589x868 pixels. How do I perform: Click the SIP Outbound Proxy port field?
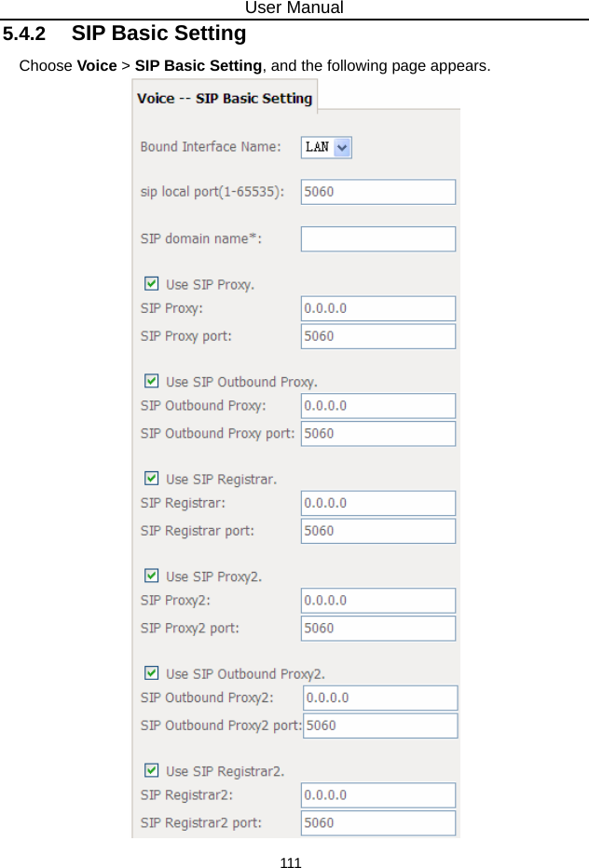pos(378,434)
